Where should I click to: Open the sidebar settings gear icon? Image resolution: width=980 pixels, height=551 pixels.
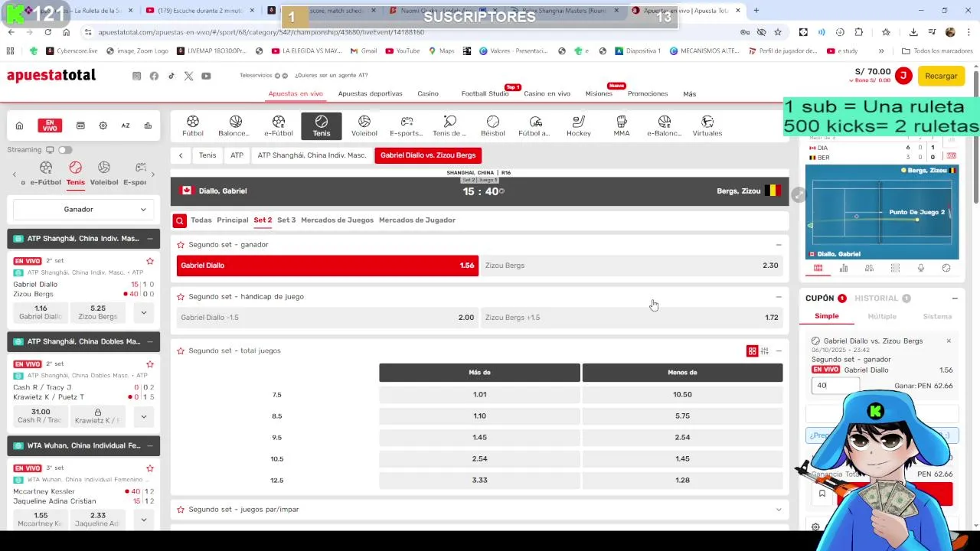coord(103,126)
